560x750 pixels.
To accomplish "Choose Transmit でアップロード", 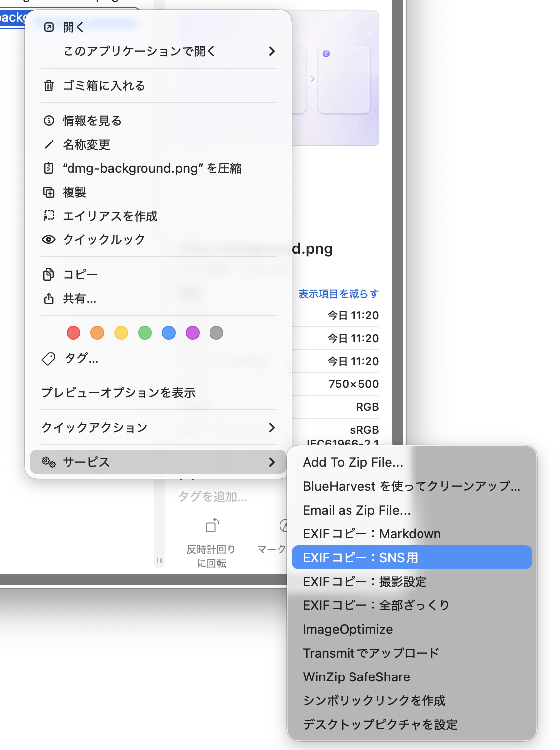I will click(x=412, y=653).
